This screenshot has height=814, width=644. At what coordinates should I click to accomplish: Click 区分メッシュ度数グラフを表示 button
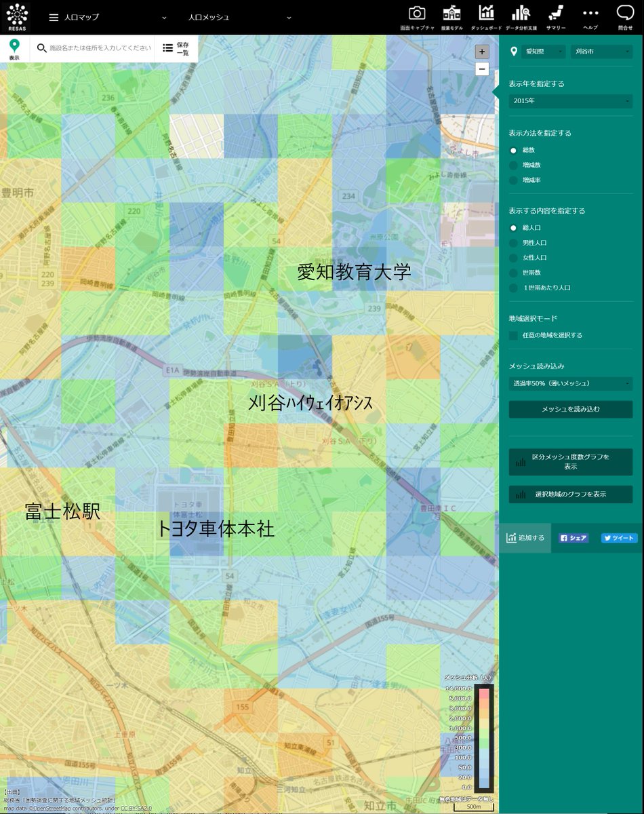click(x=571, y=461)
